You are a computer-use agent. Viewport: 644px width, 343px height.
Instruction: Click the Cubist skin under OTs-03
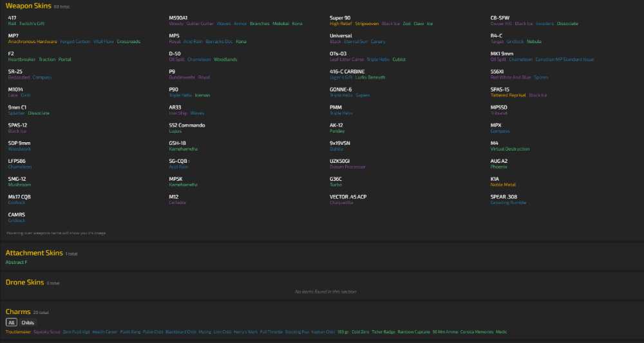(399, 59)
